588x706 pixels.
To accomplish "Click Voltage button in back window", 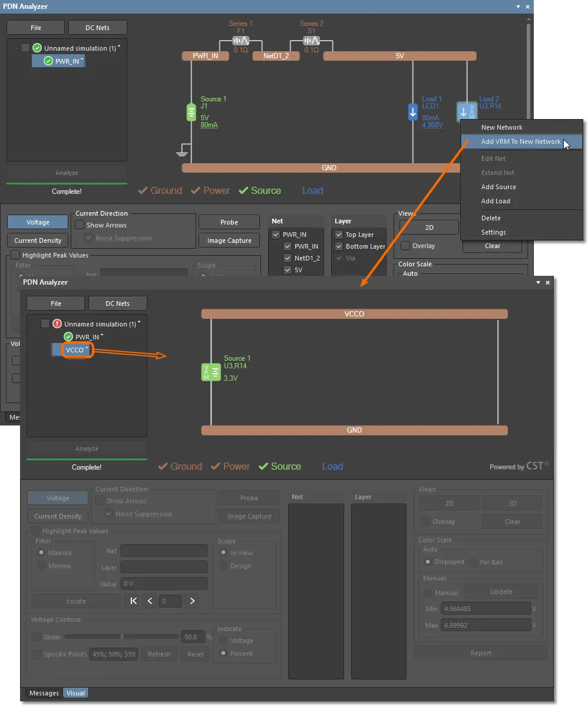I will tap(38, 222).
